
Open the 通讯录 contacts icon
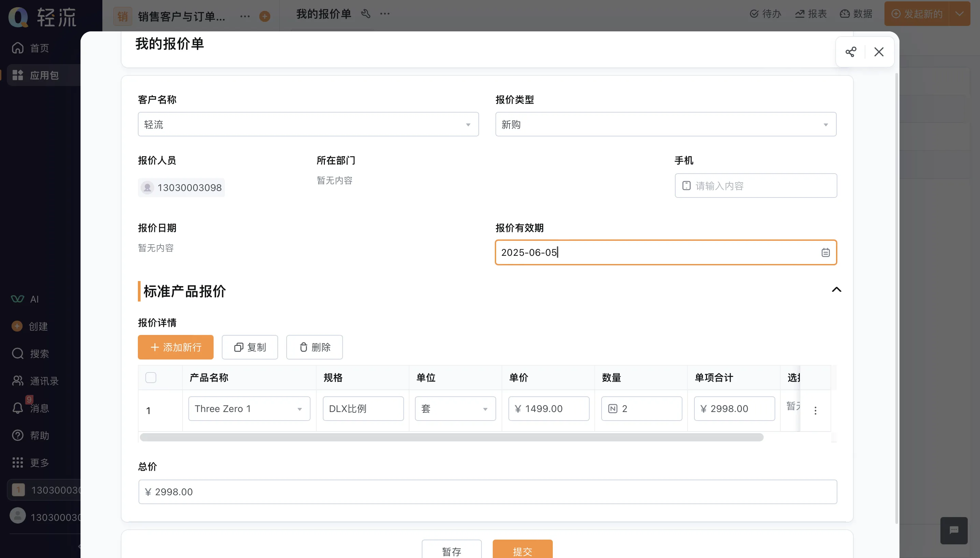coord(18,380)
